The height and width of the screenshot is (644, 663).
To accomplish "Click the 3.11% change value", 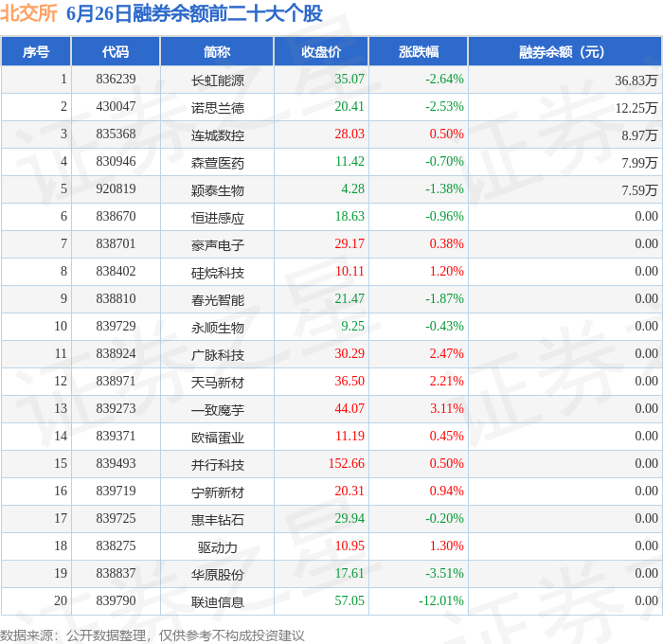I will pos(446,409).
